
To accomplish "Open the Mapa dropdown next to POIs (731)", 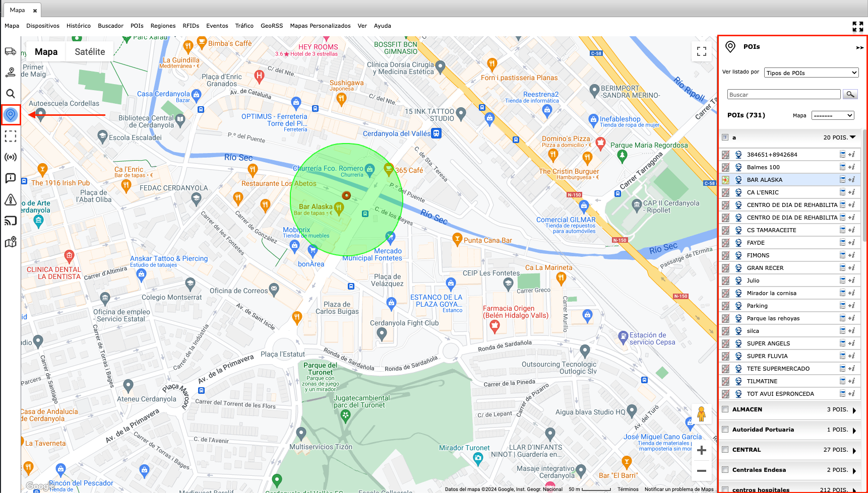I will (833, 115).
